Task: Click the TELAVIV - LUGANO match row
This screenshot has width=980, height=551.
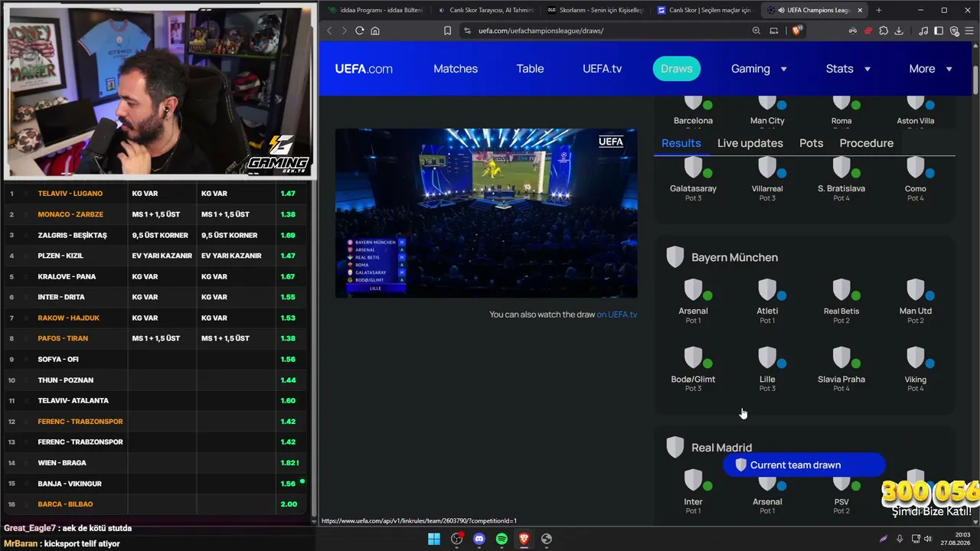Action: pos(155,194)
